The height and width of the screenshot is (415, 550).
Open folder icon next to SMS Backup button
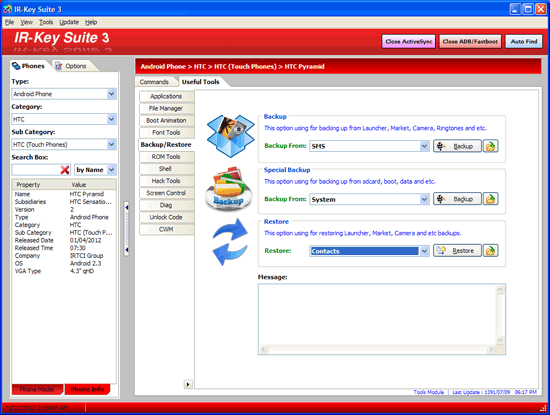click(x=490, y=146)
